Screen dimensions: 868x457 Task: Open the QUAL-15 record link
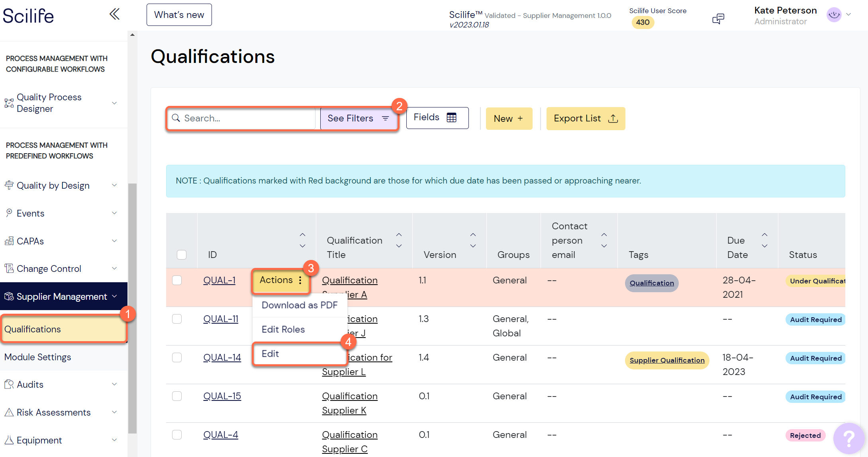pos(222,396)
